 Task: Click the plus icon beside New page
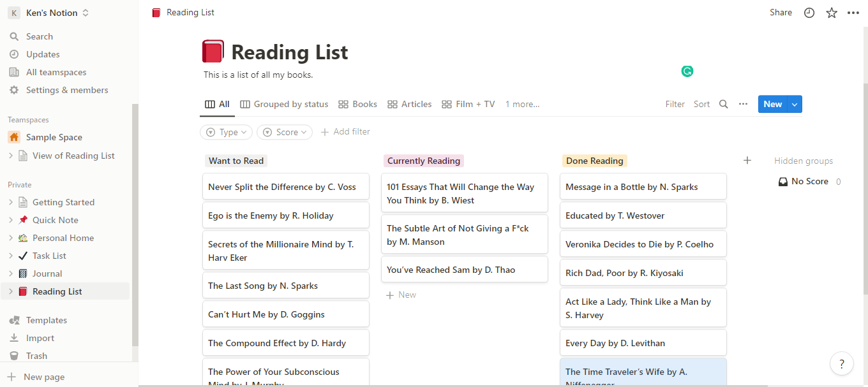coord(11,377)
